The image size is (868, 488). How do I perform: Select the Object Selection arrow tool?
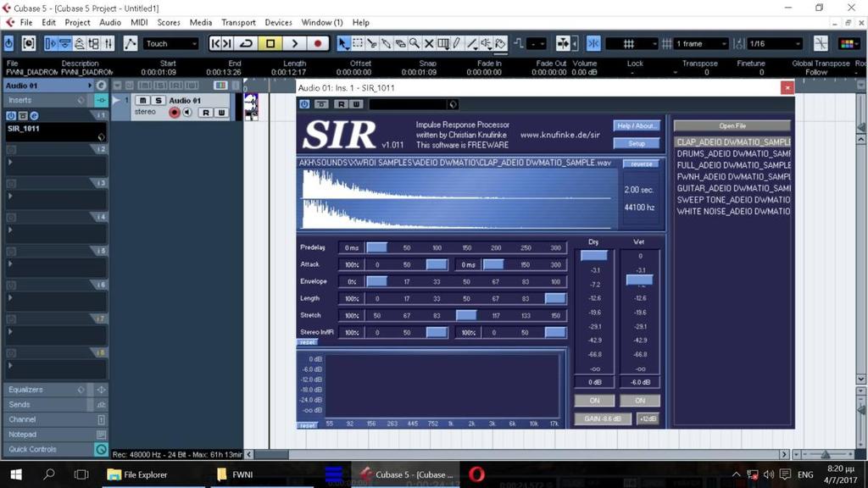343,44
